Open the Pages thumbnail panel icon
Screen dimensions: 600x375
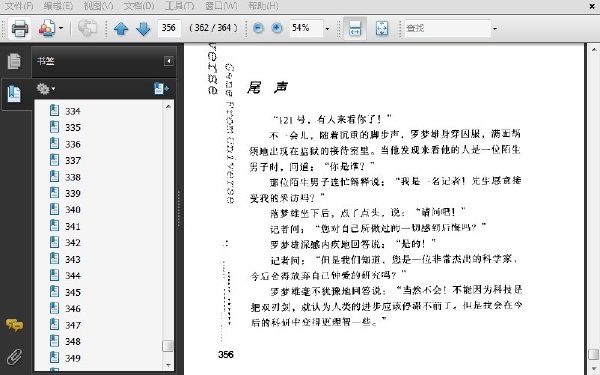(14, 61)
